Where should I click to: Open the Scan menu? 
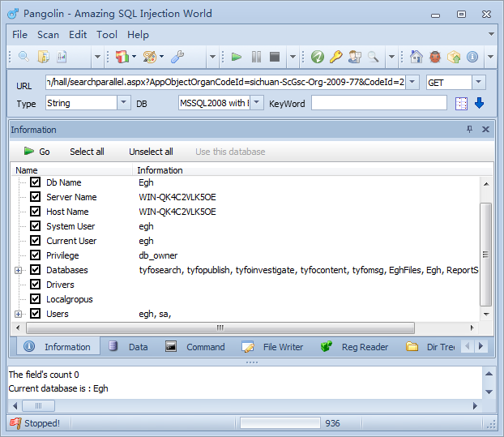tap(49, 34)
